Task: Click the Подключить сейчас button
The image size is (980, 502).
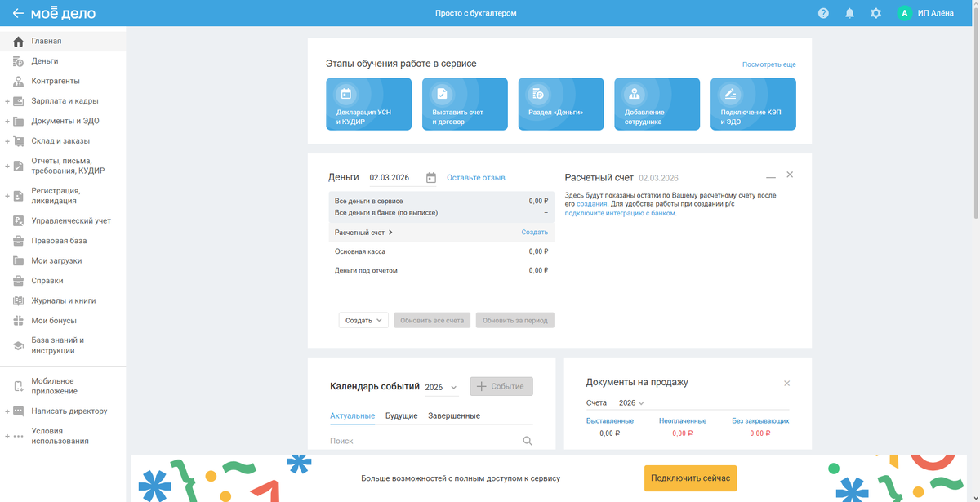Action: (691, 478)
